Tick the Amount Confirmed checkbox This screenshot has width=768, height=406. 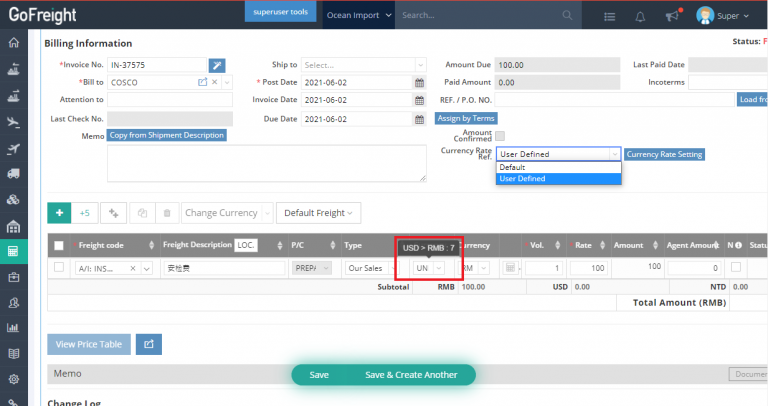pos(500,136)
